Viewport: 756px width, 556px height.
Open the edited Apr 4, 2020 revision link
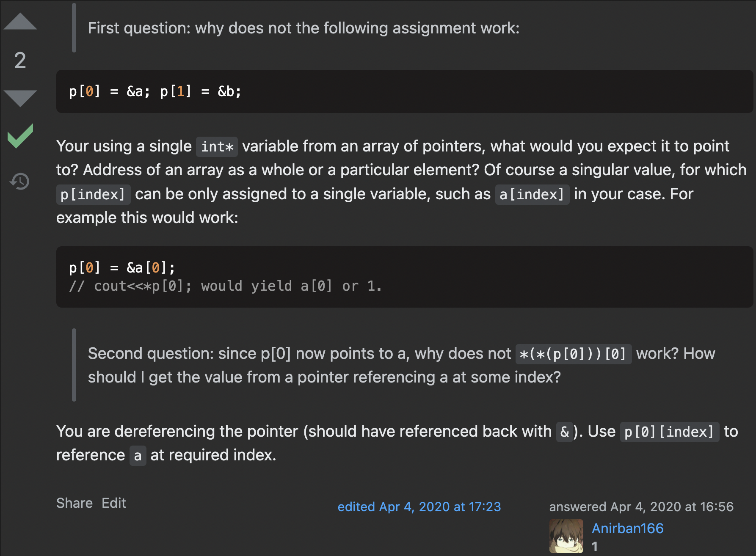point(419,506)
